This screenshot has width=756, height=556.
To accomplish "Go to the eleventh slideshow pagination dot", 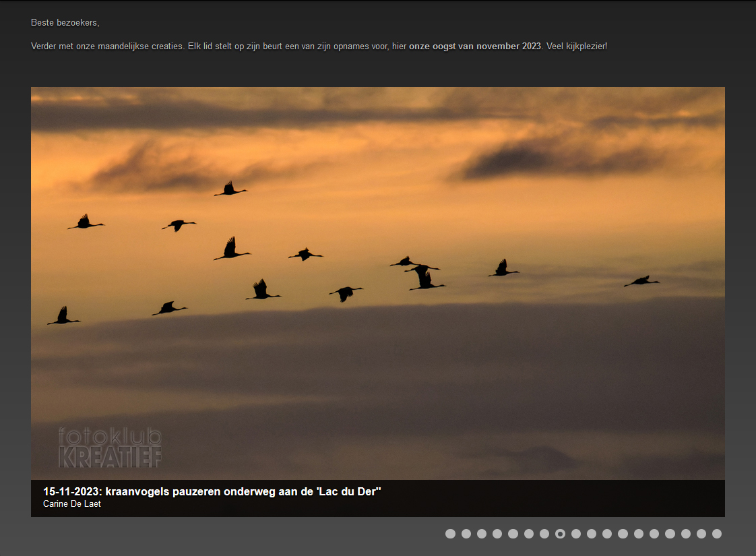I will [x=607, y=534].
